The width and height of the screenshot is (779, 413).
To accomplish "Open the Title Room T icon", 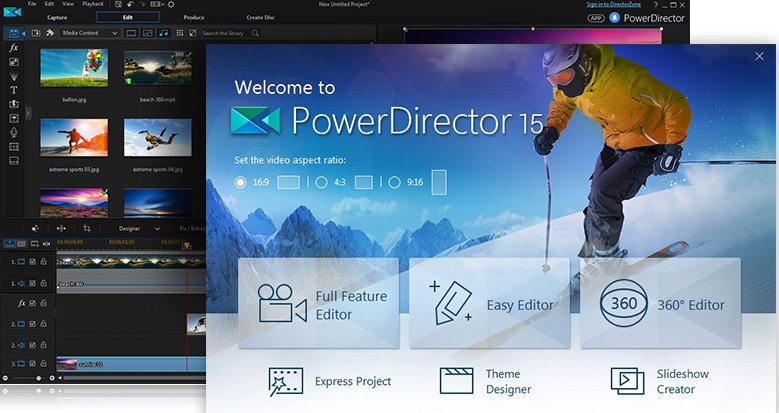I will 14,90.
